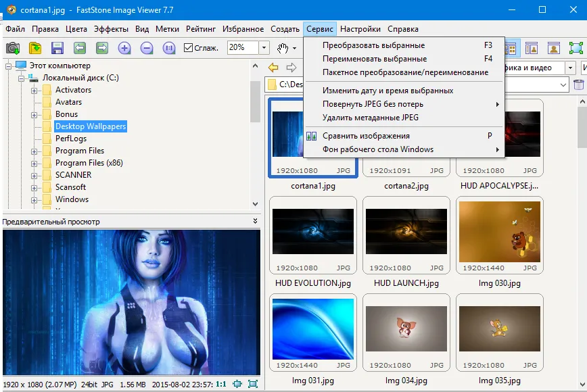Open the графика и видео filter dropdown arrow

(570, 68)
